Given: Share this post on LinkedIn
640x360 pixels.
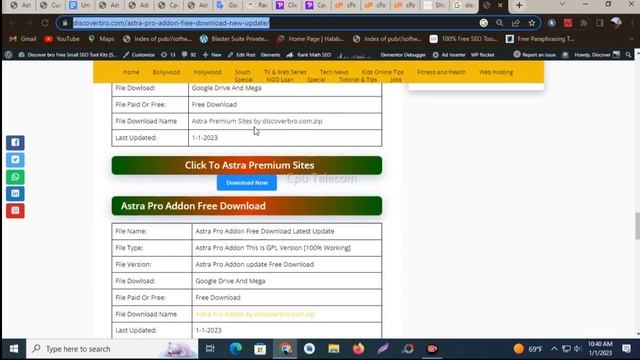Looking at the screenshot, I should (15, 193).
